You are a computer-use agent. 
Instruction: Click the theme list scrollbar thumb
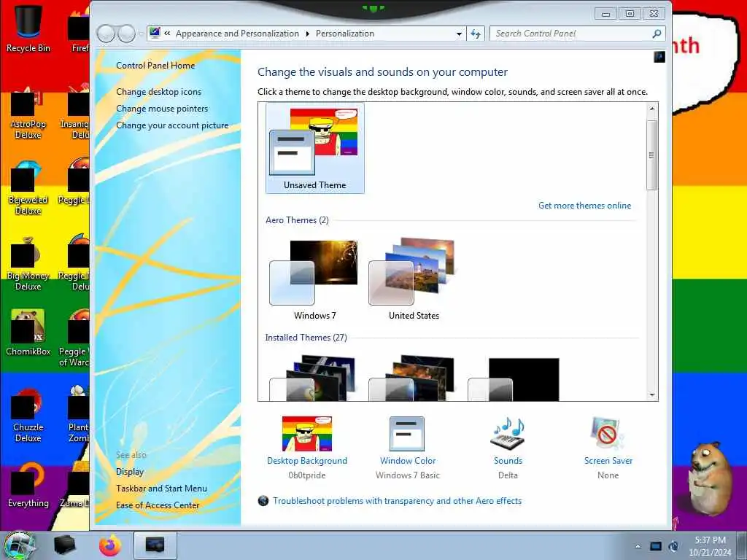652,155
